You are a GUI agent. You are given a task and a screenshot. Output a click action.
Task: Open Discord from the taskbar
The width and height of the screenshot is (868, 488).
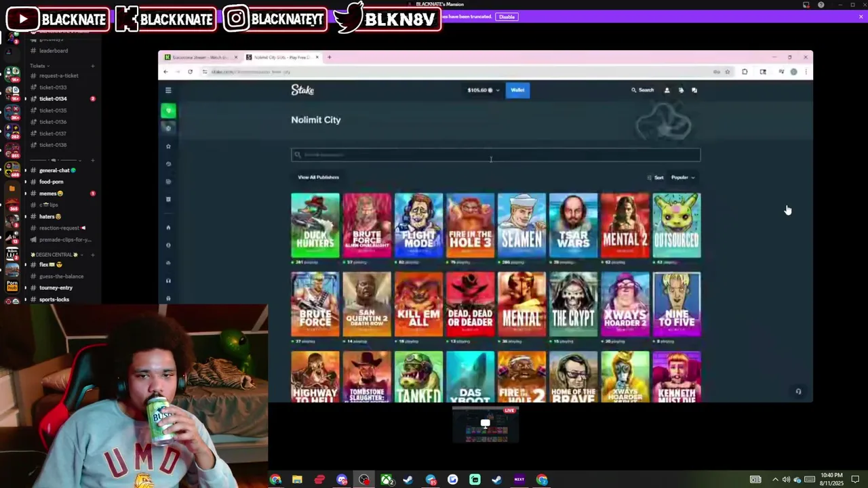(x=342, y=480)
